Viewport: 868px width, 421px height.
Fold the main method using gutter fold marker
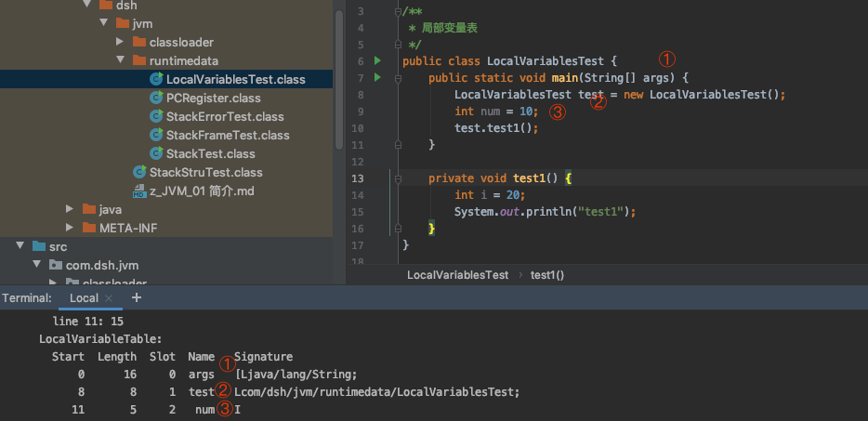pos(398,79)
